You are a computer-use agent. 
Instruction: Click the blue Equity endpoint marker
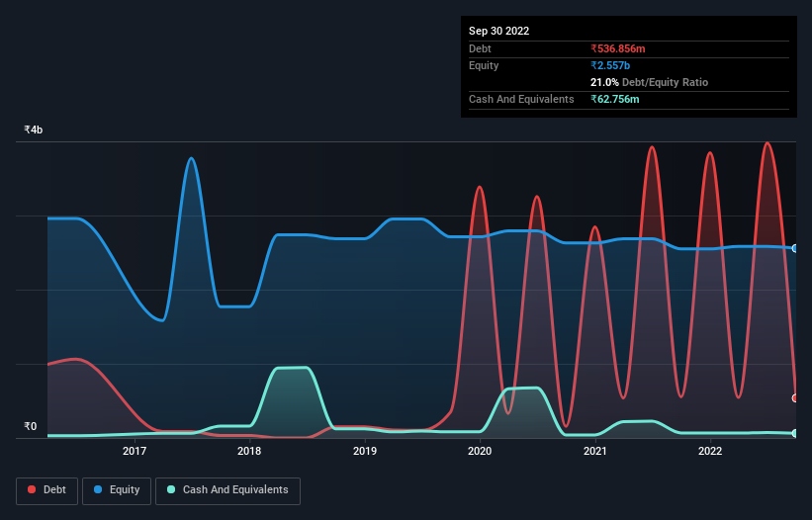point(795,248)
